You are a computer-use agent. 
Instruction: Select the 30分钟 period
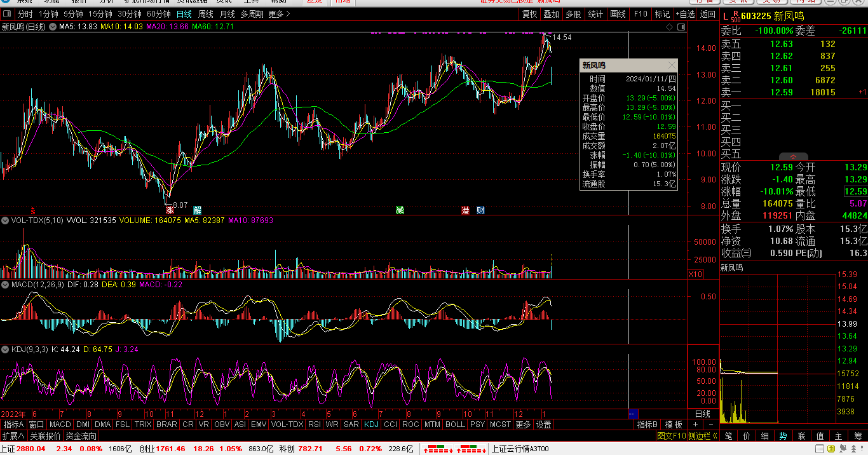(x=130, y=14)
